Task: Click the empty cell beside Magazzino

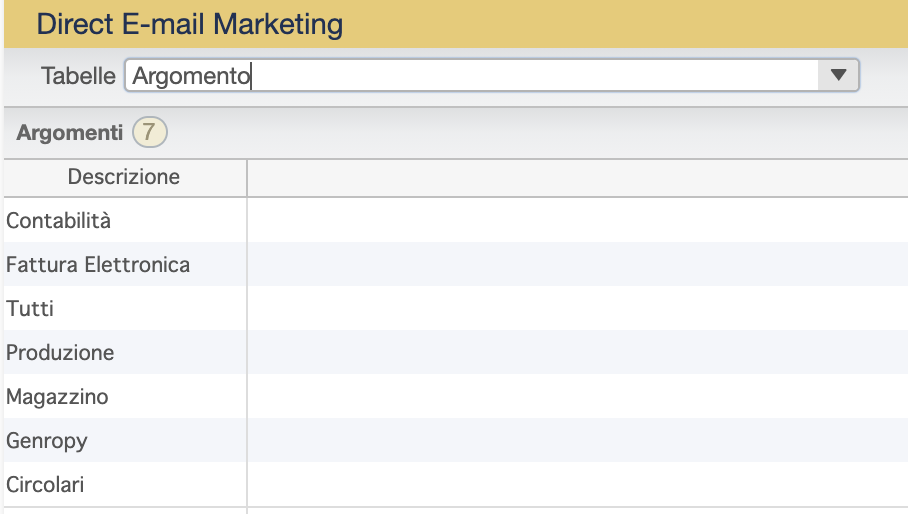Action: (577, 396)
